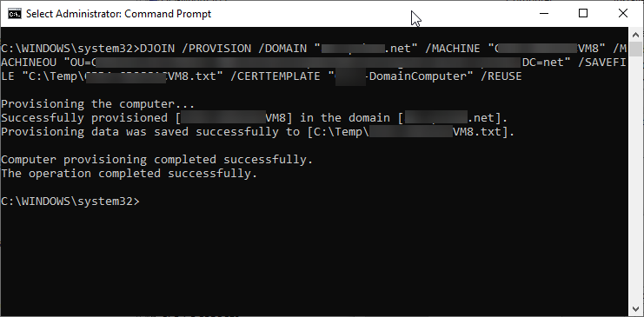This screenshot has height=317, width=644.
Task: Click the 'Select Administrator: Command Prompt' title text
Action: pyautogui.click(x=119, y=14)
